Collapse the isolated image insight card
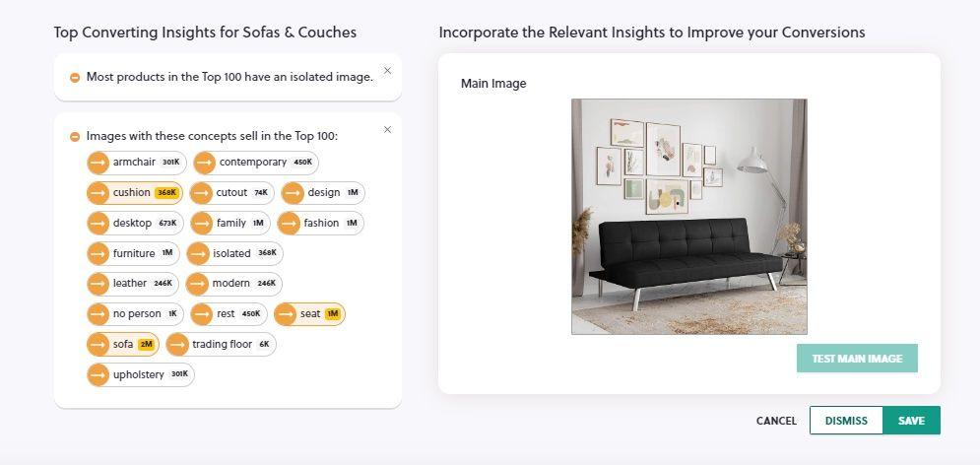 (75, 78)
